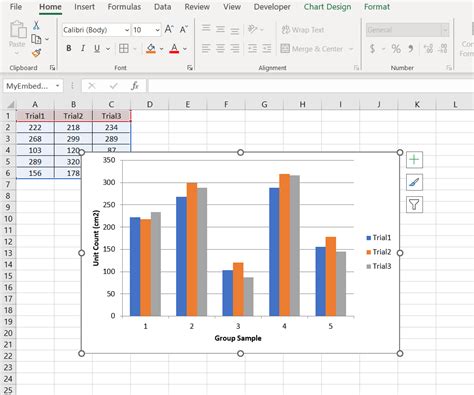Select the Format Painter brush
The image size is (474, 395).
pyautogui.click(x=36, y=53)
